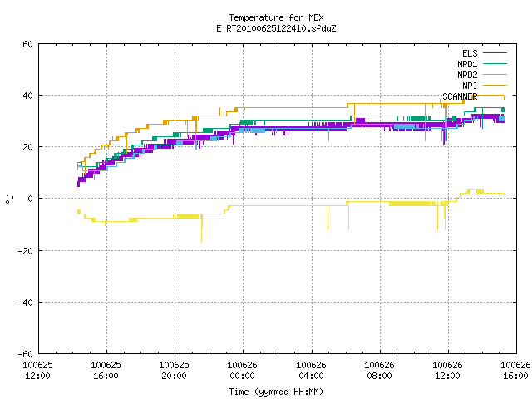Screen dimensions: 532x399
Task: Click the y-axis label 0
Action: [x=30, y=199]
